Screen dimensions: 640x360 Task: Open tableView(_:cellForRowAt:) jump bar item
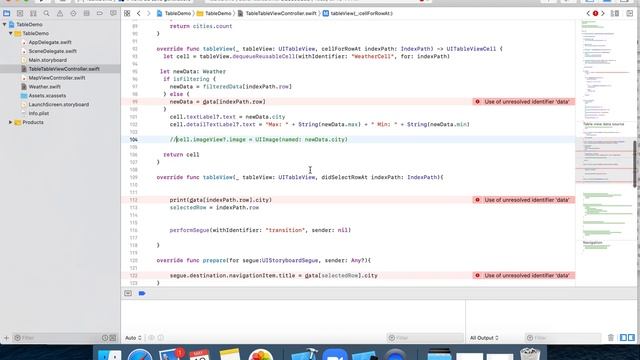358,13
